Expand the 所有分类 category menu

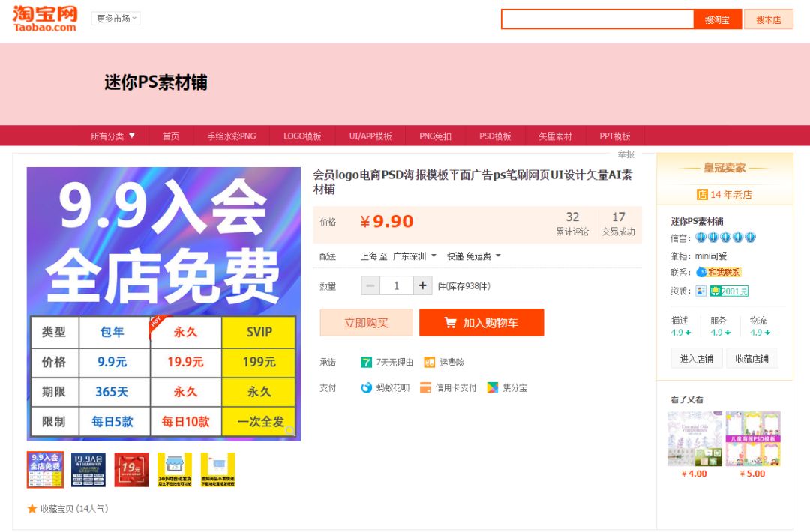(x=113, y=136)
